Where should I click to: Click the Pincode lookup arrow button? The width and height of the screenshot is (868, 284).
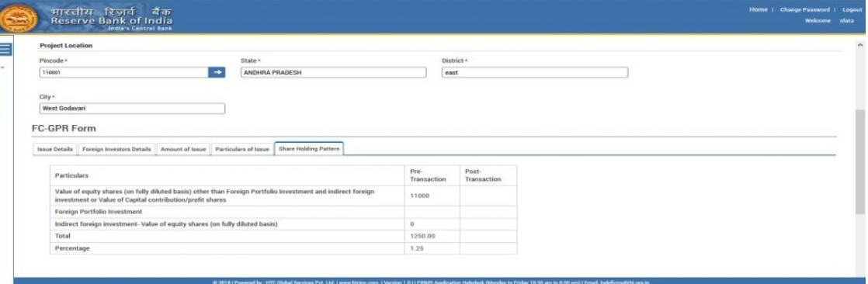tap(217, 72)
